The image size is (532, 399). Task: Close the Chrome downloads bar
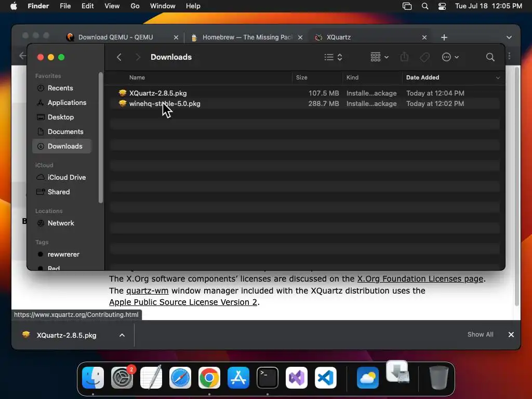[x=511, y=335]
